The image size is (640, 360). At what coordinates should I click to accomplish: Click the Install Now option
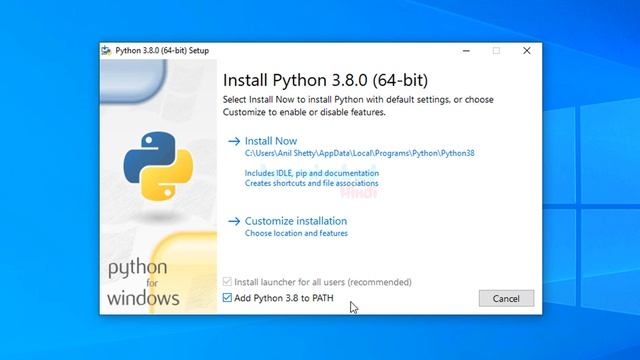[271, 141]
